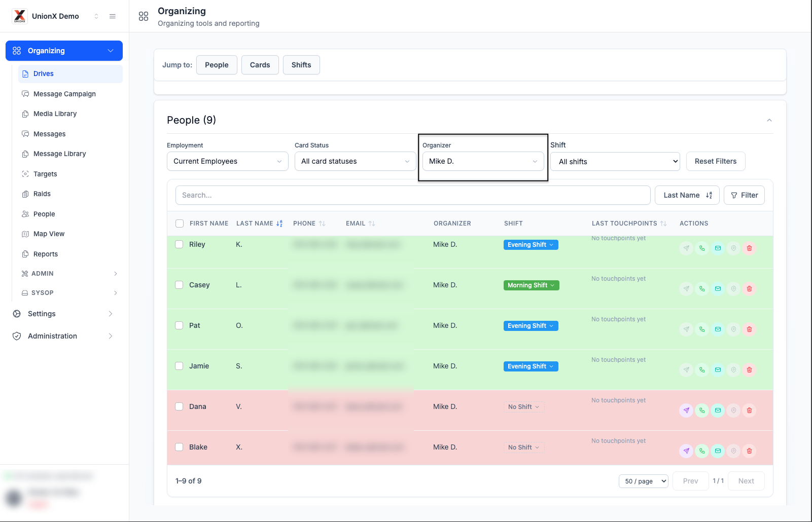
Task: Click the Last Name sort button
Action: tap(687, 195)
